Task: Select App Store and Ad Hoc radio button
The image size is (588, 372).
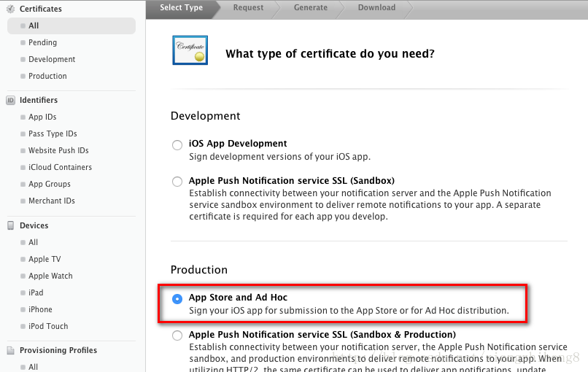Action: pyautogui.click(x=177, y=299)
